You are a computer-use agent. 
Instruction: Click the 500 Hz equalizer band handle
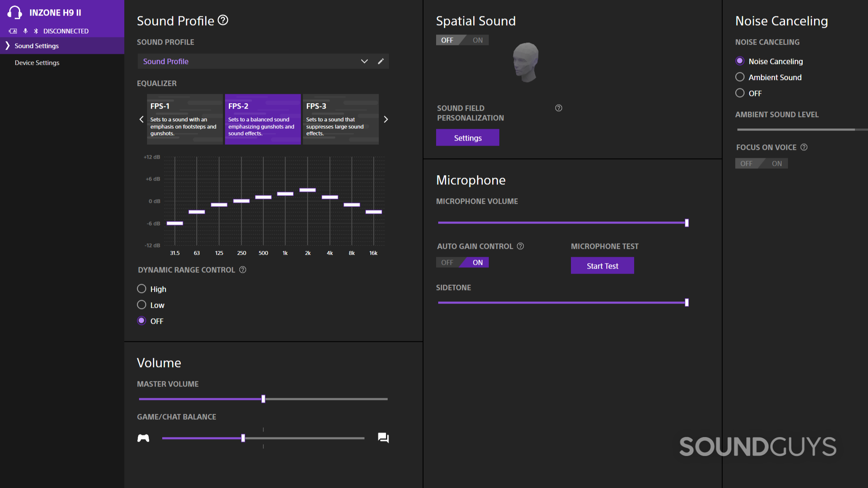pos(263,197)
